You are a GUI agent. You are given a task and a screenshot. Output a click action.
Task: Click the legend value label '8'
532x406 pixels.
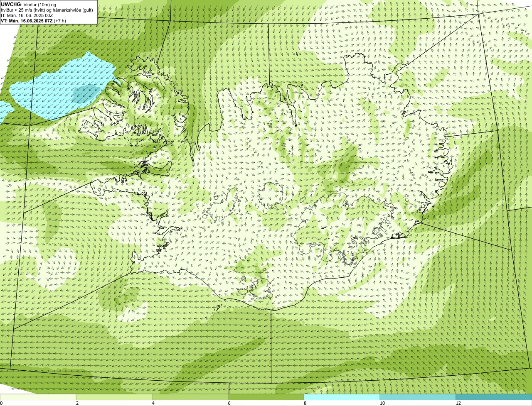305,403
